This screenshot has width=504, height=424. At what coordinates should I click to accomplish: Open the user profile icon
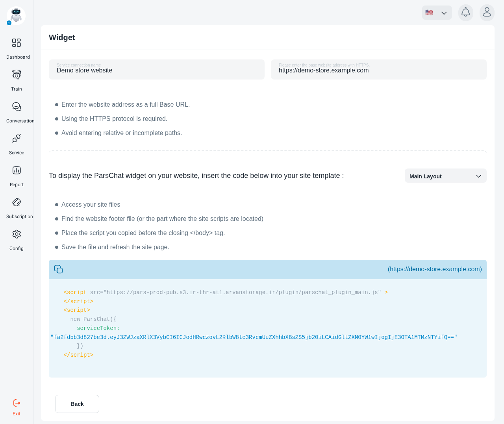[x=487, y=13]
